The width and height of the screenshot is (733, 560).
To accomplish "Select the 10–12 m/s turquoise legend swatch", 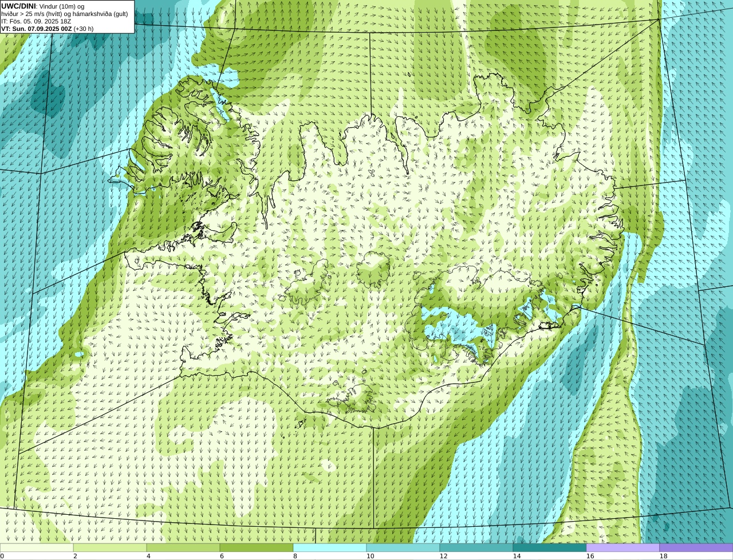I will [403, 547].
